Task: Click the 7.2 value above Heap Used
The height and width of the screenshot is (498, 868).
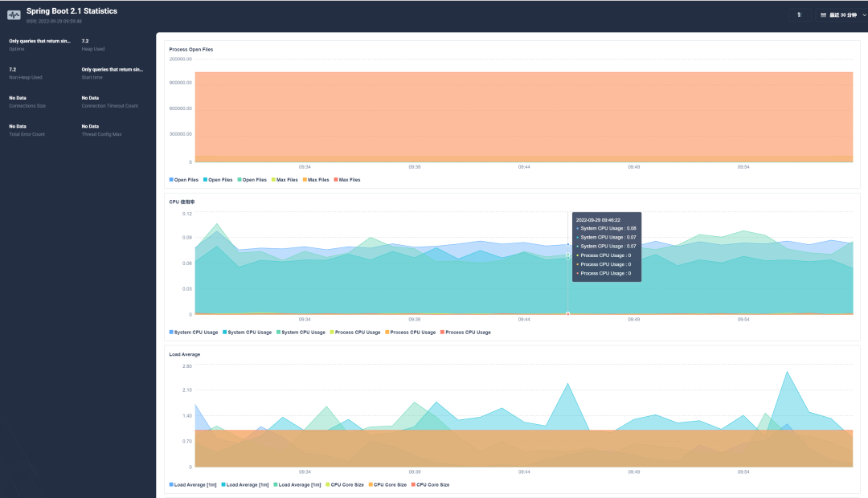Action: point(85,41)
